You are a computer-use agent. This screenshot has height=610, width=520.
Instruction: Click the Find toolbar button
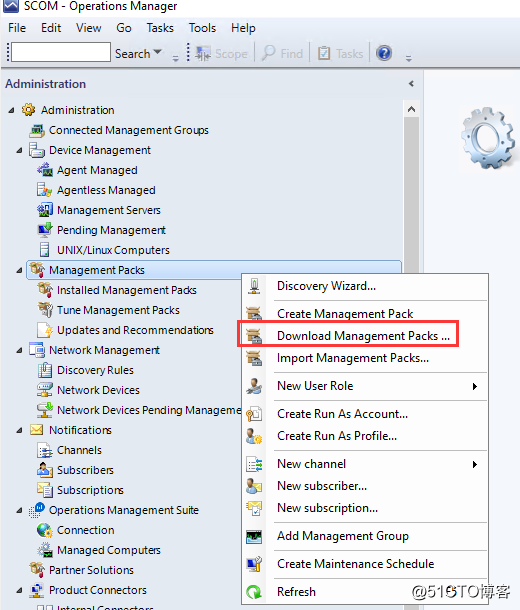[x=282, y=53]
